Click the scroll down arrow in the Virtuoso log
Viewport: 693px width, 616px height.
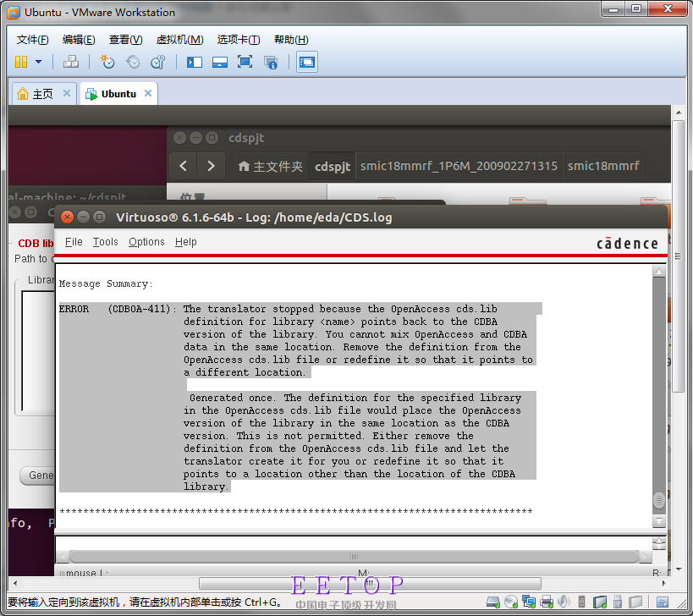coord(659,521)
